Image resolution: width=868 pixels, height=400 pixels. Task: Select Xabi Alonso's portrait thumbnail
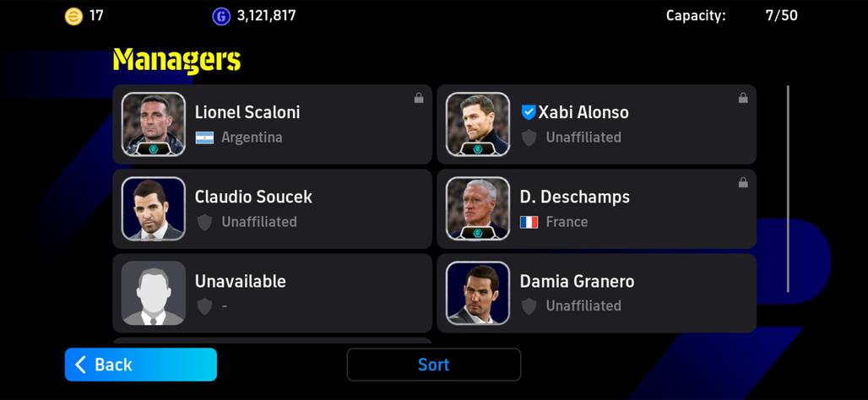(478, 124)
